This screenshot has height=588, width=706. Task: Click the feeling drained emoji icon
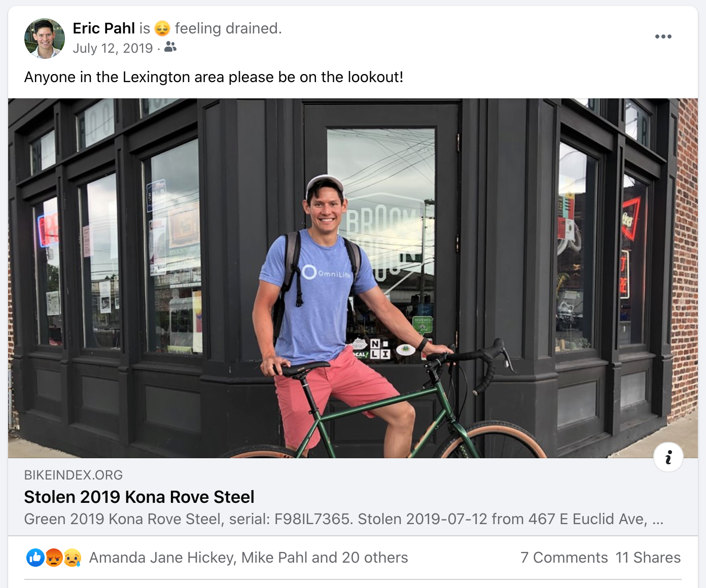[x=162, y=29]
